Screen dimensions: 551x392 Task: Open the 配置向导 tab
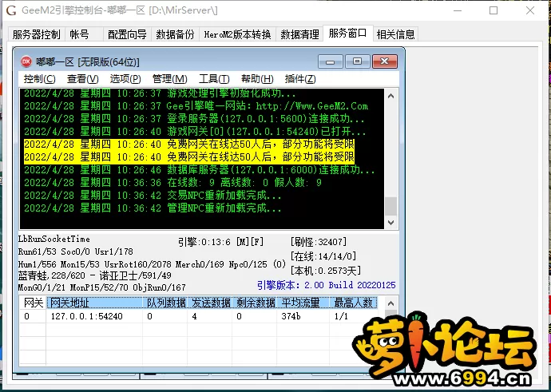coord(127,34)
